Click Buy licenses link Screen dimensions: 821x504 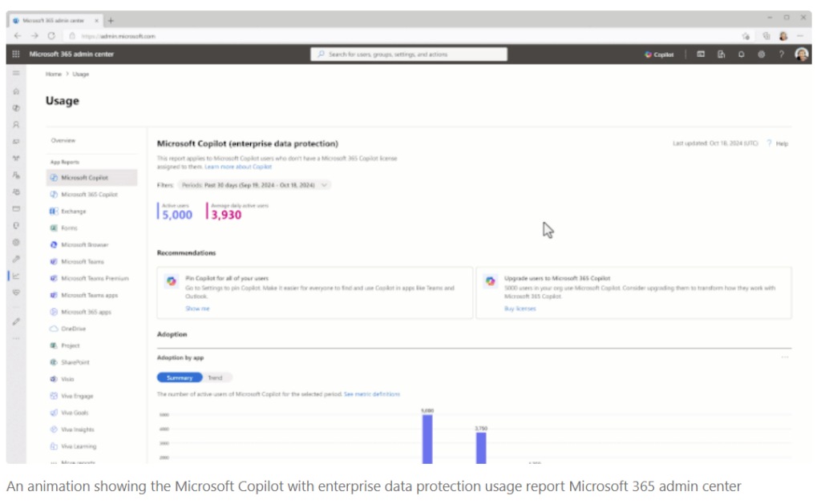(520, 308)
